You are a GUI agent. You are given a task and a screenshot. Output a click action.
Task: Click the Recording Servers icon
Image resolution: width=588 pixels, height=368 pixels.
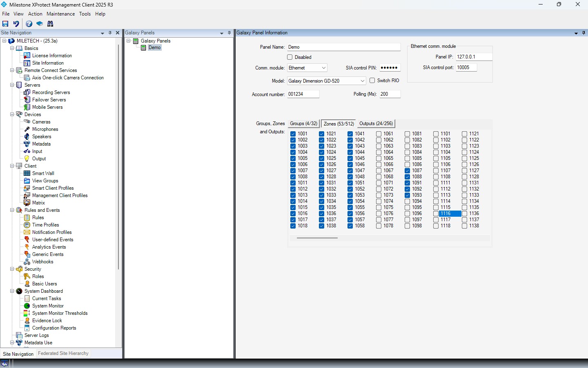(27, 92)
